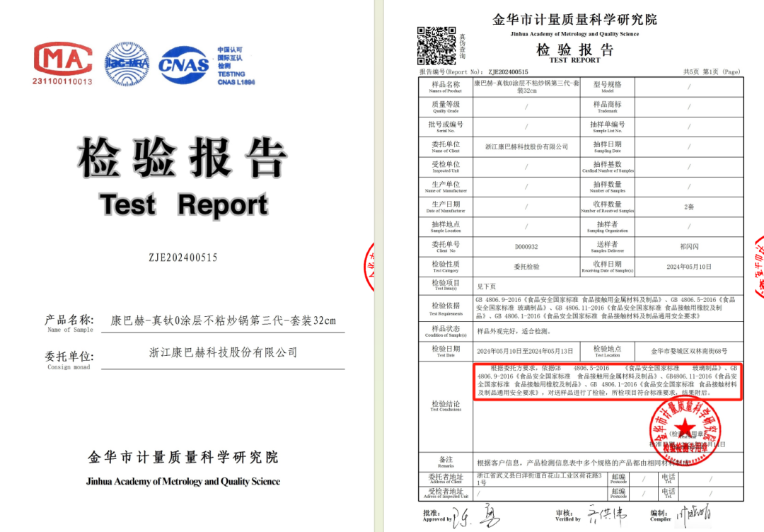Image resolution: width=764 pixels, height=532 pixels.
Task: Select client number 'D000932'
Action: [x=526, y=247]
